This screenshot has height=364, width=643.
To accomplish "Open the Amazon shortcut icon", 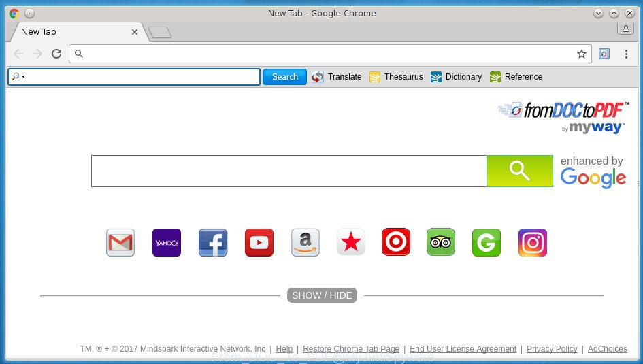I will pos(306,242).
